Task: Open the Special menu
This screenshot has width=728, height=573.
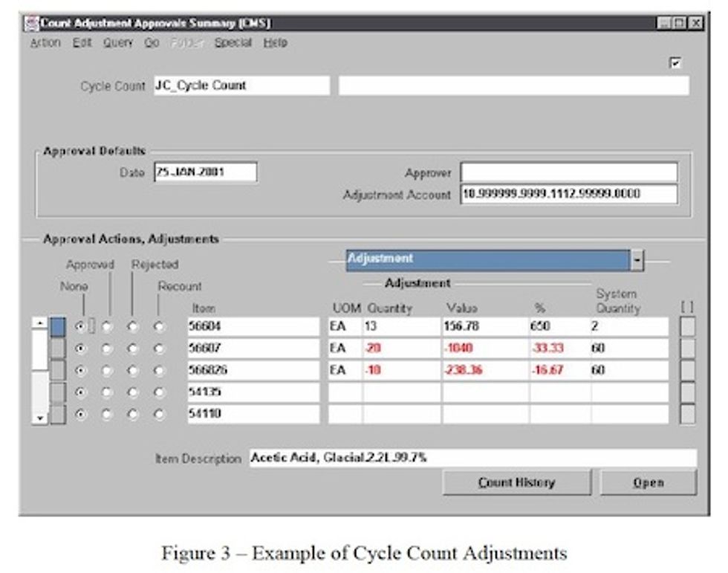Action: click(x=233, y=43)
